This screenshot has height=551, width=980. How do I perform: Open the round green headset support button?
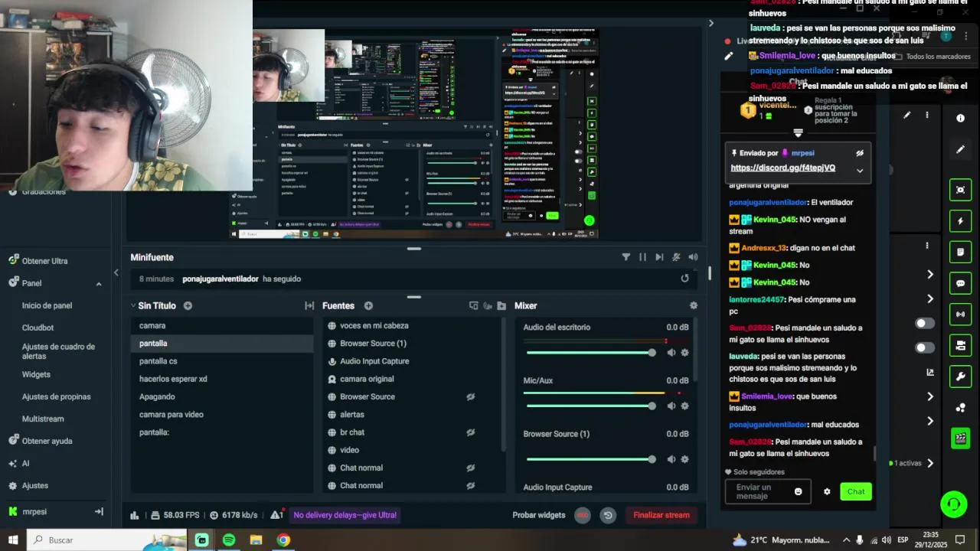(x=953, y=504)
